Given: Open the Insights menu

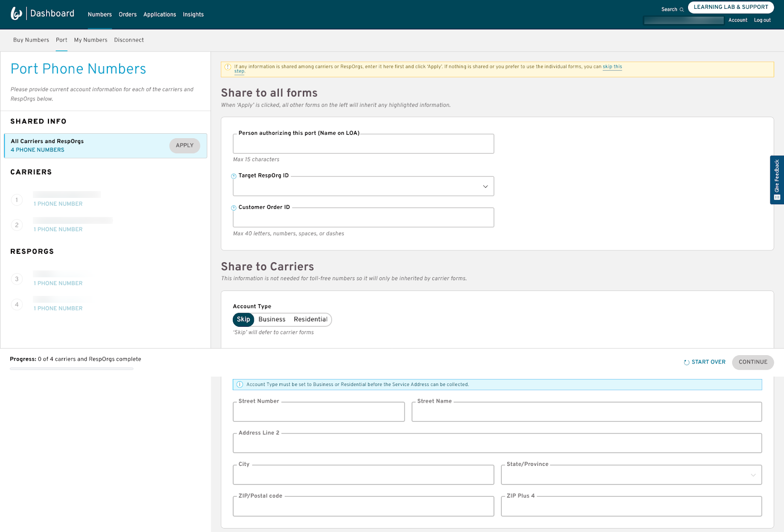Looking at the screenshot, I should click(x=194, y=15).
